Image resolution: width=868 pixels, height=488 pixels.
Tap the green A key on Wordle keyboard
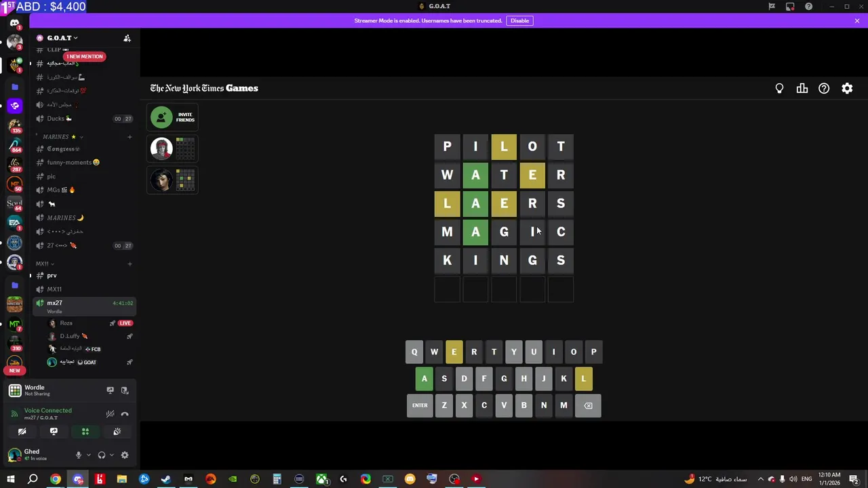pyautogui.click(x=425, y=379)
